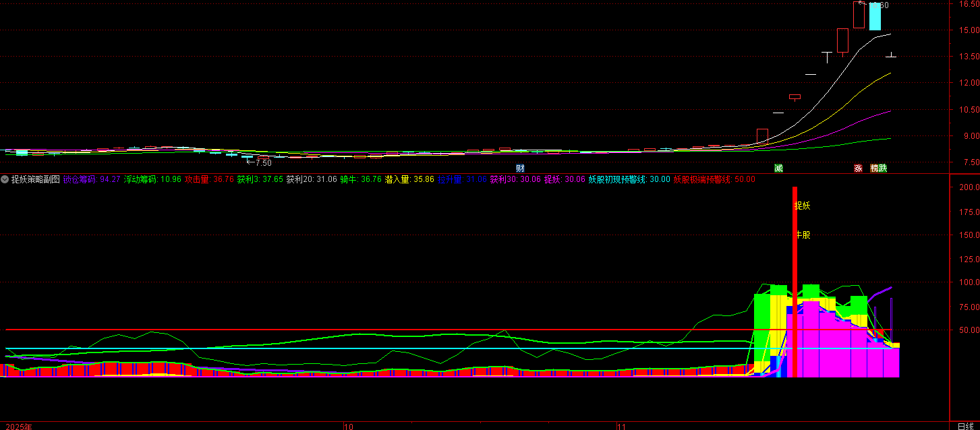Click the green 减 marker icon
The image size is (980, 430).
click(778, 168)
